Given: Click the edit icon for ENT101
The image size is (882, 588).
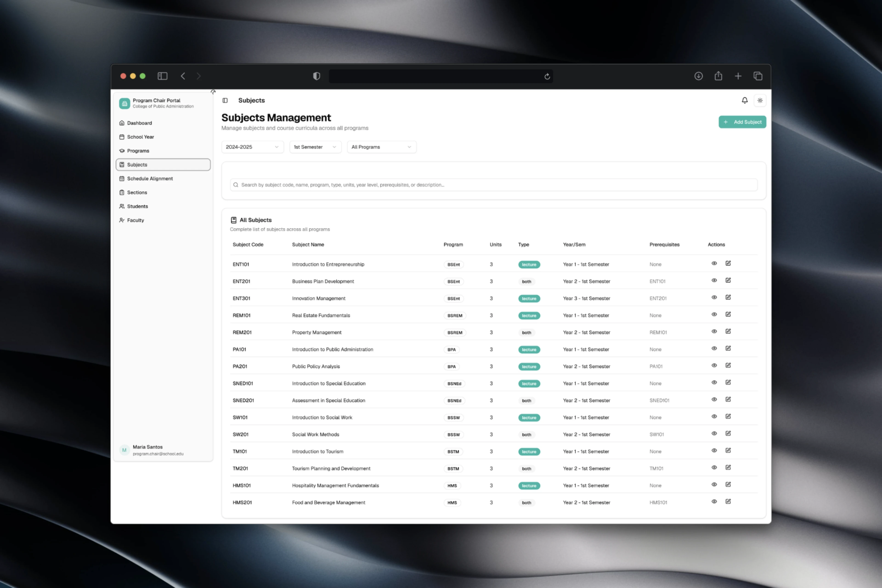Looking at the screenshot, I should [x=728, y=263].
